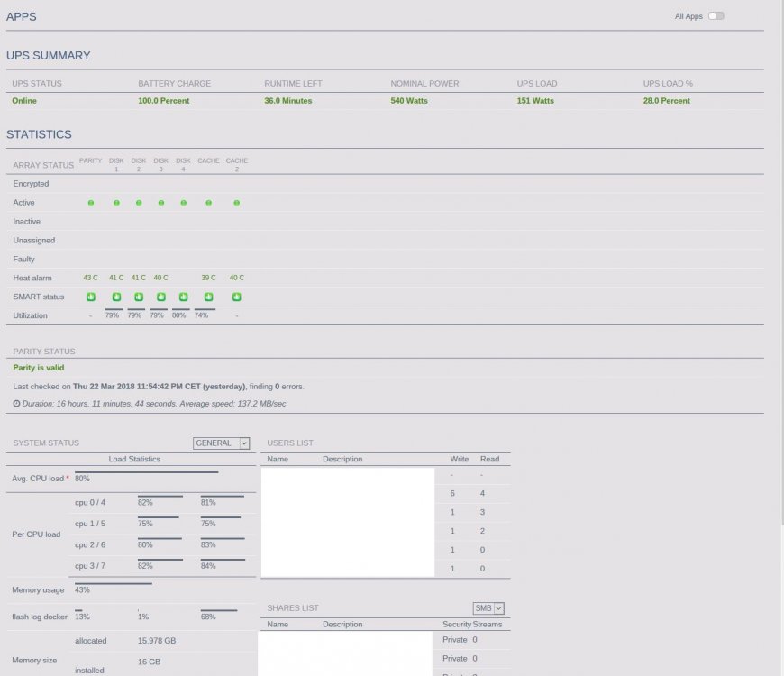Click the first Cache active status dot
This screenshot has height=676, width=784.
click(208, 203)
